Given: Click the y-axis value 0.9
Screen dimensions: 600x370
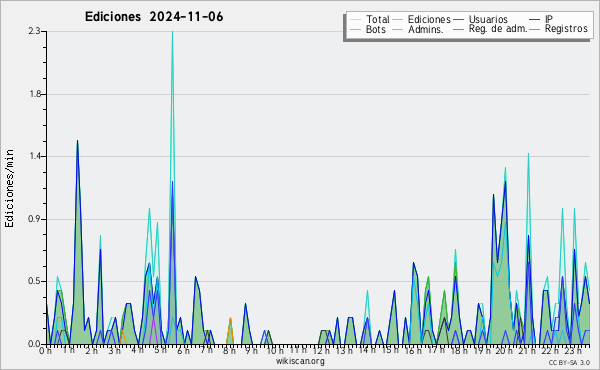Looking at the screenshot, I should [34, 219].
